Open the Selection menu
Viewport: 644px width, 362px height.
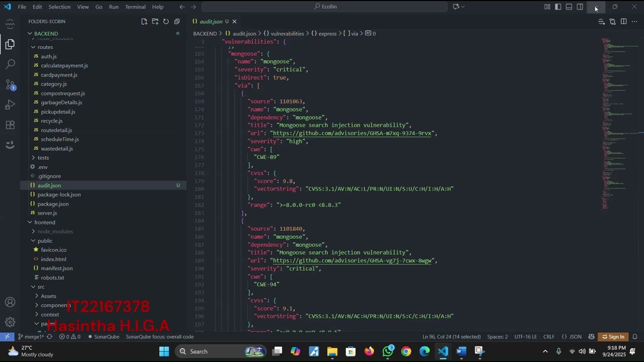59,7
